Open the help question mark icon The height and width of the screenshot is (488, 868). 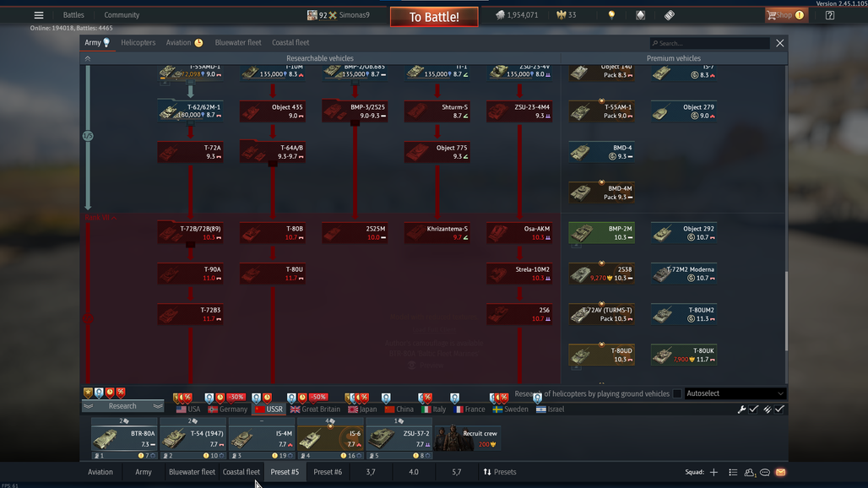coord(830,15)
